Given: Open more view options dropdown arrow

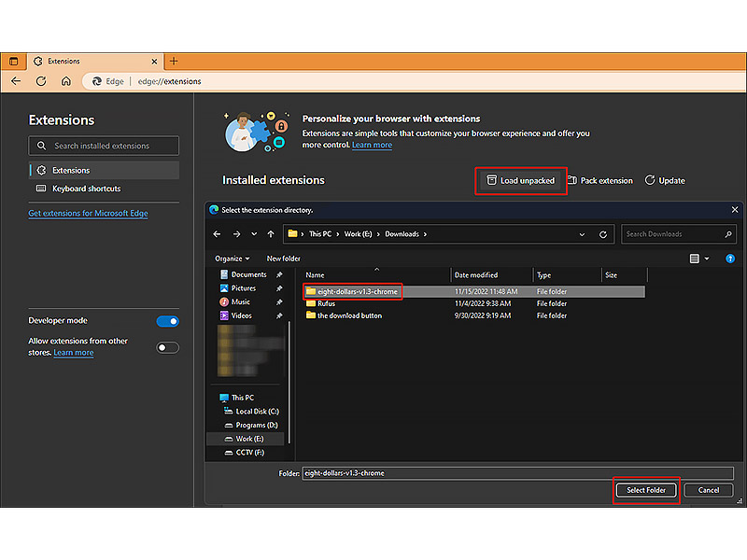Looking at the screenshot, I should pyautogui.click(x=707, y=259).
